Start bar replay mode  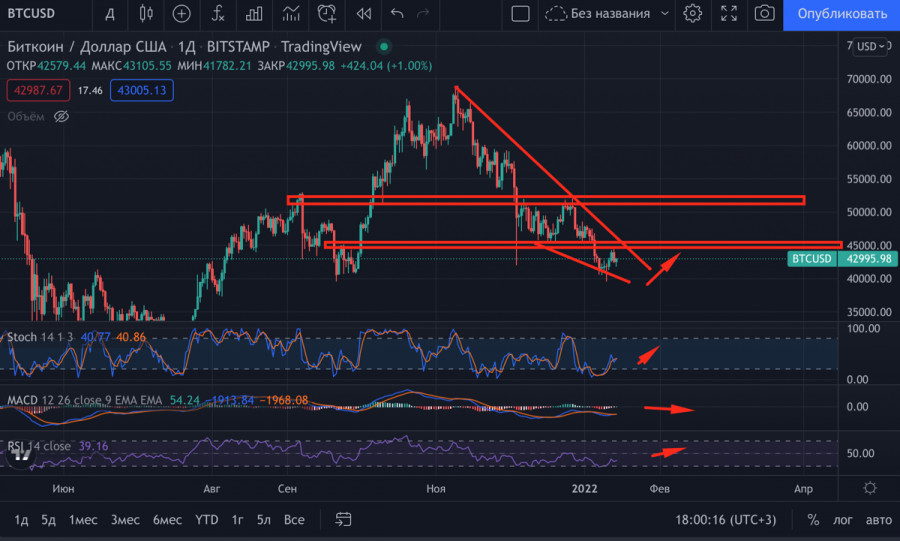pos(364,13)
